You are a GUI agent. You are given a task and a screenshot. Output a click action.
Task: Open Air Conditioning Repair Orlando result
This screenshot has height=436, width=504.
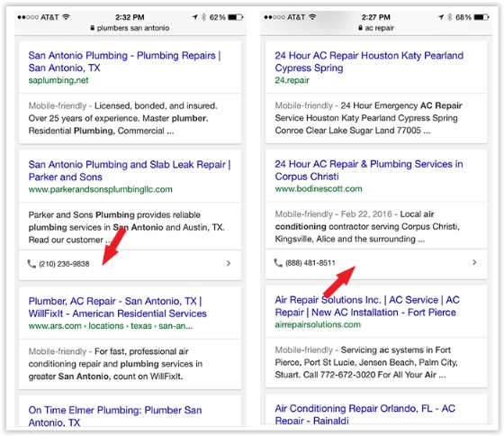(365, 414)
